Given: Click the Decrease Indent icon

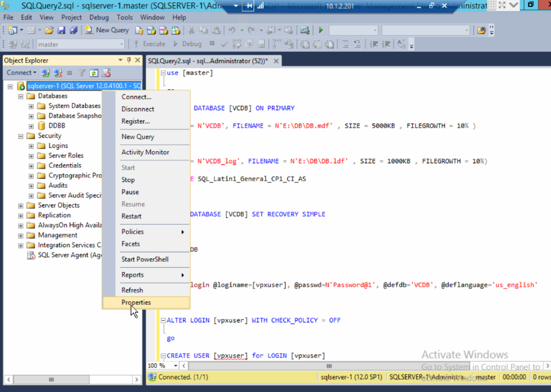Looking at the screenshot, I should point(373,44).
